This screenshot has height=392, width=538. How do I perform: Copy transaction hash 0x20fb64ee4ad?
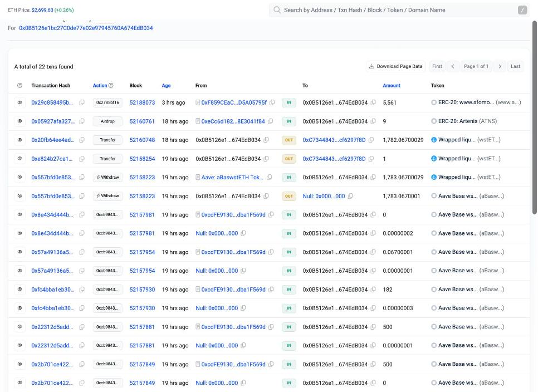click(82, 140)
